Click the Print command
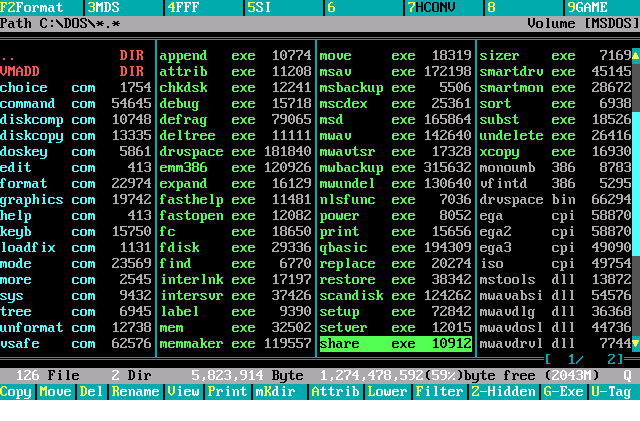Screen dimensions: 640x421 click(x=227, y=392)
